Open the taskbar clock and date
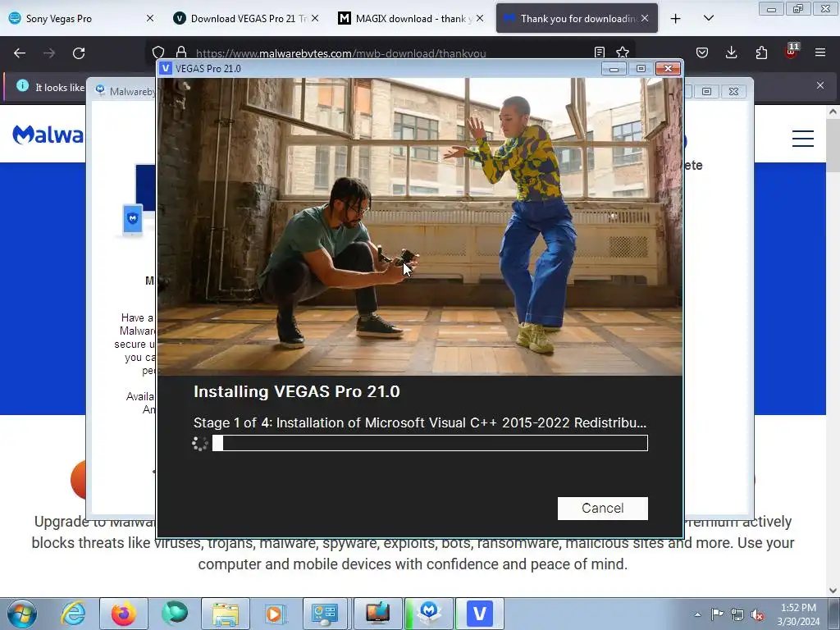Screen dimensions: 840x630 (x=798, y=614)
